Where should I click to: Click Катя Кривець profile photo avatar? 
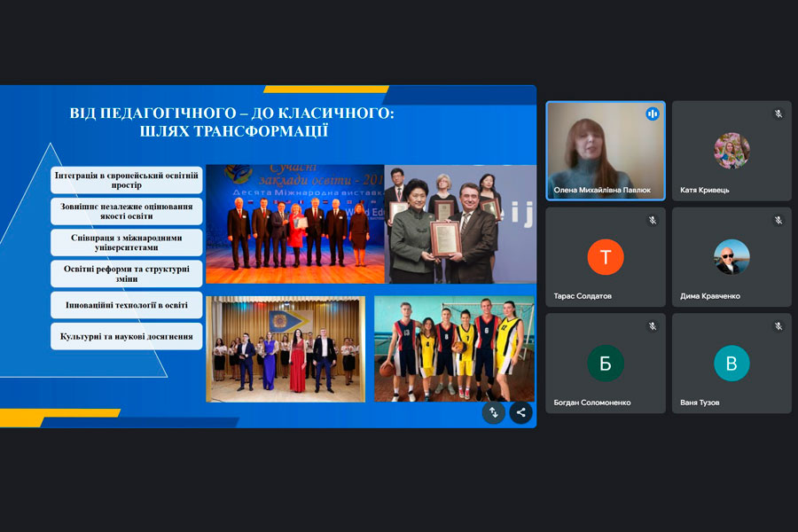coord(731,151)
